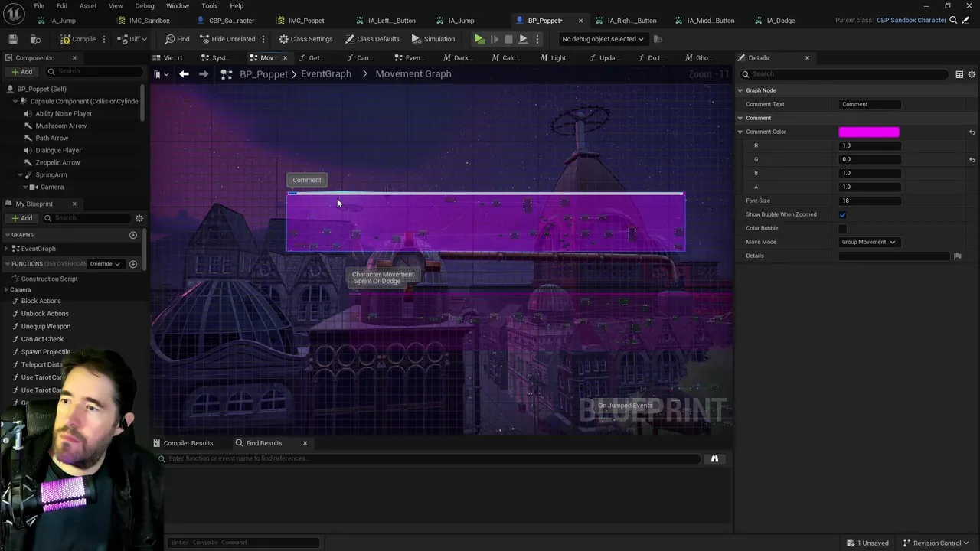
Task: Open the play options three-dot menu
Action: [537, 39]
